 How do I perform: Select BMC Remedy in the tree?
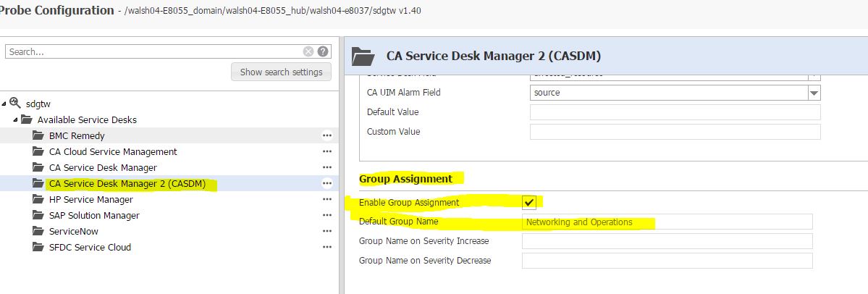77,135
